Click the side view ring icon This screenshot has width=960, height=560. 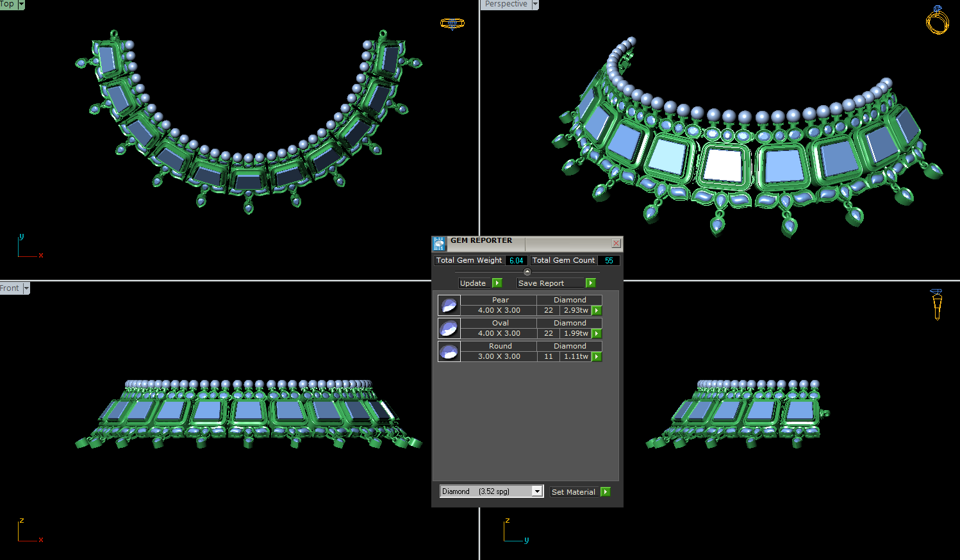tap(937, 304)
